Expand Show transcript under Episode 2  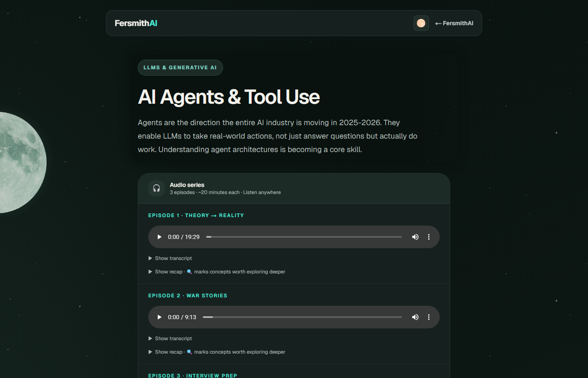click(170, 339)
